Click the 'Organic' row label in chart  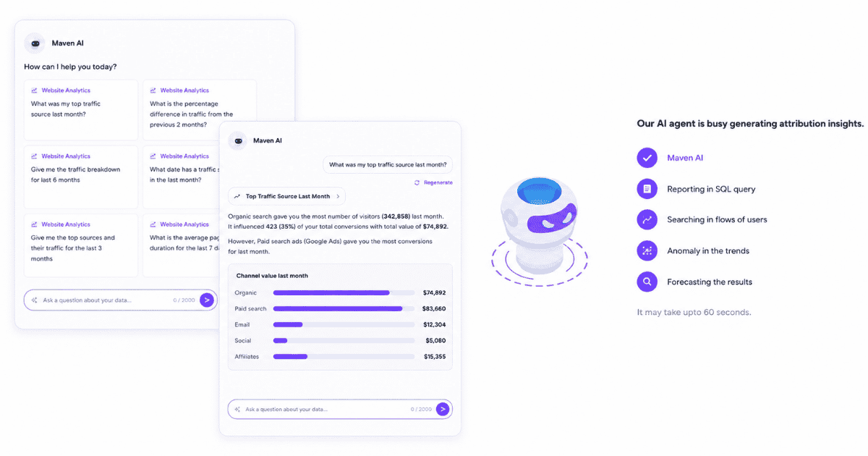tap(246, 292)
